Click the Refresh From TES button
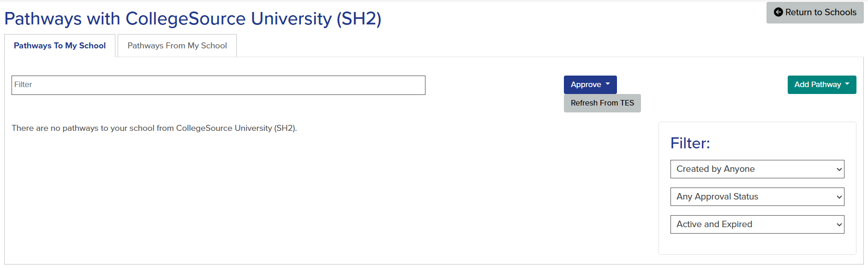Viewport: 868px width, 270px height. point(602,103)
